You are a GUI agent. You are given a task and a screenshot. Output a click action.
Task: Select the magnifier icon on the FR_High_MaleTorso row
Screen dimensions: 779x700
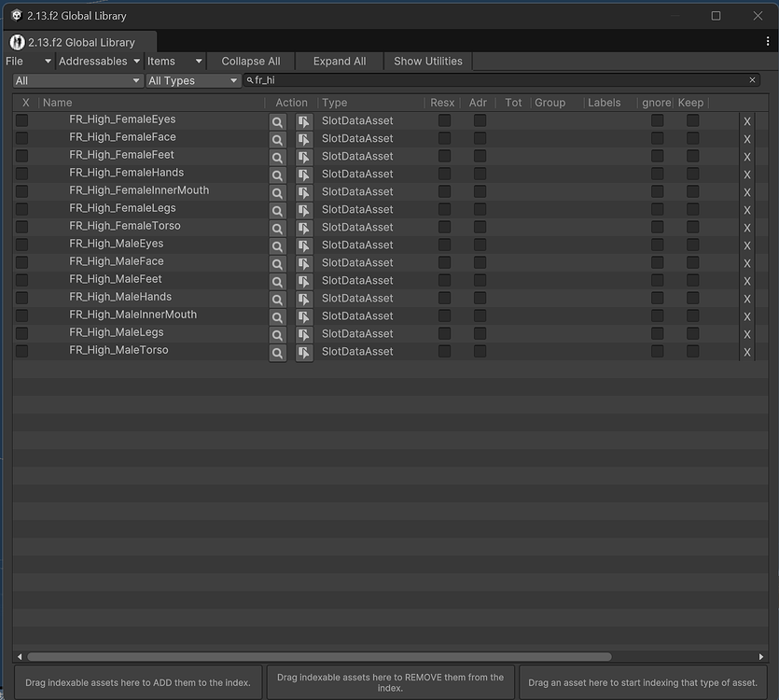[277, 352]
